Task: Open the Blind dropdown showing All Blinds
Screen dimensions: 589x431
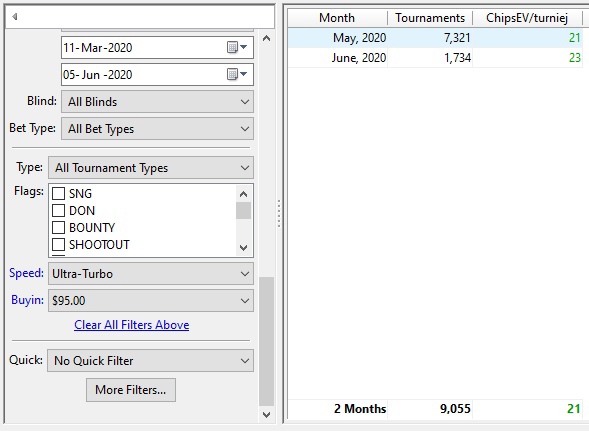Action: click(157, 101)
